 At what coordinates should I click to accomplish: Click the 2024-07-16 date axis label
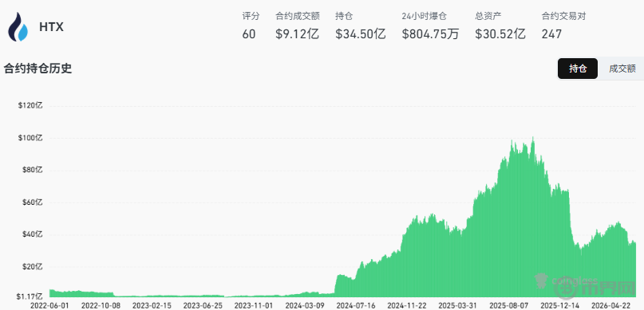click(x=356, y=306)
